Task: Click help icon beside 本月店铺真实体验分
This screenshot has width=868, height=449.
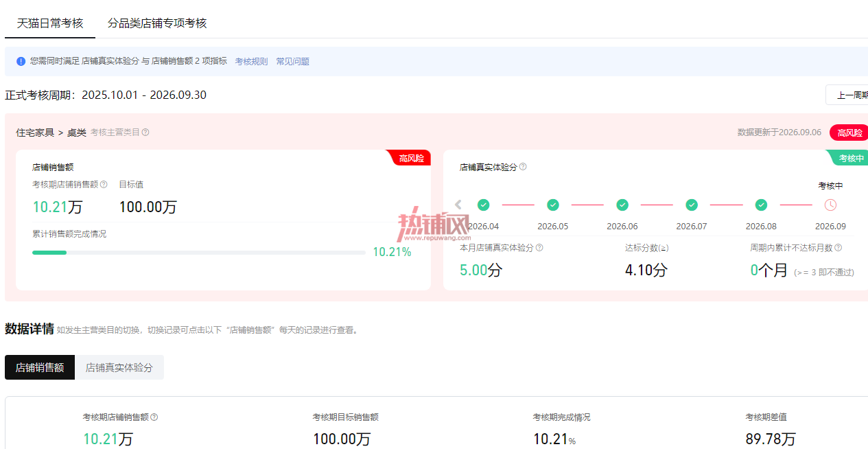Action: tap(539, 248)
